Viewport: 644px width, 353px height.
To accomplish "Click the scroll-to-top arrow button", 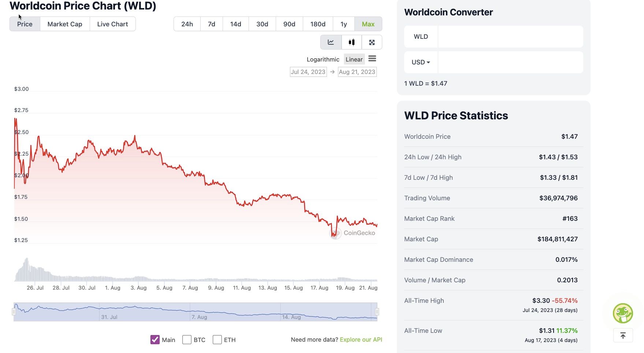I will pyautogui.click(x=623, y=335).
